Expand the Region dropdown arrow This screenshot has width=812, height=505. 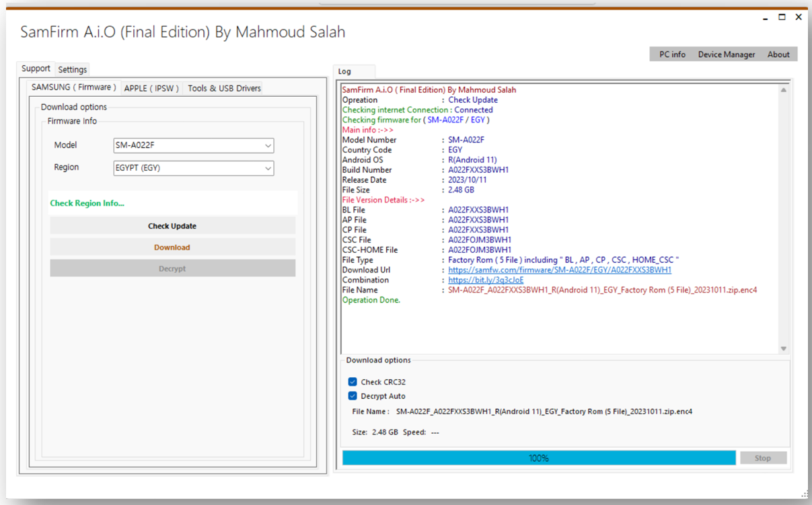pos(268,168)
